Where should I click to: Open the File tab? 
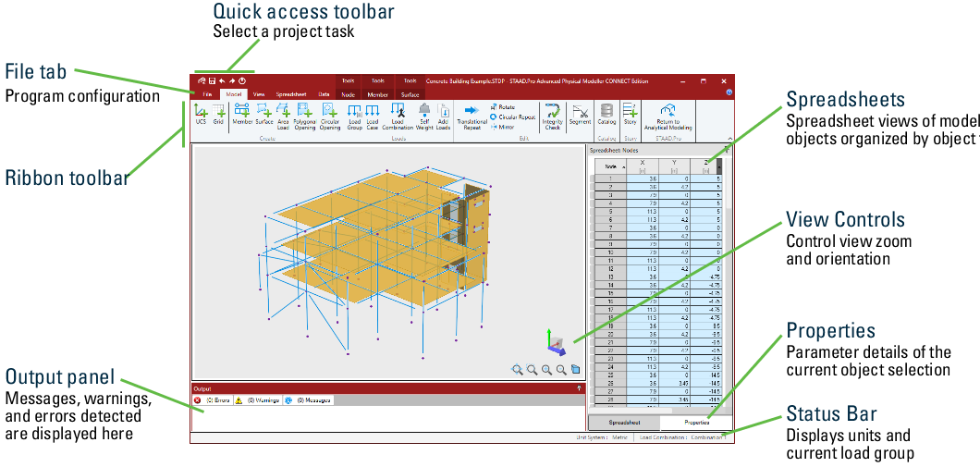point(207,94)
